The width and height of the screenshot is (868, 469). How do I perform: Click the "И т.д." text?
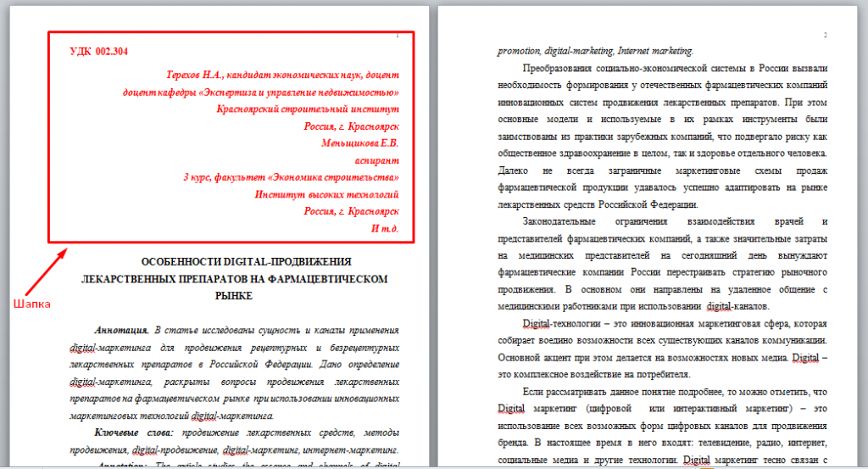pyautogui.click(x=384, y=228)
